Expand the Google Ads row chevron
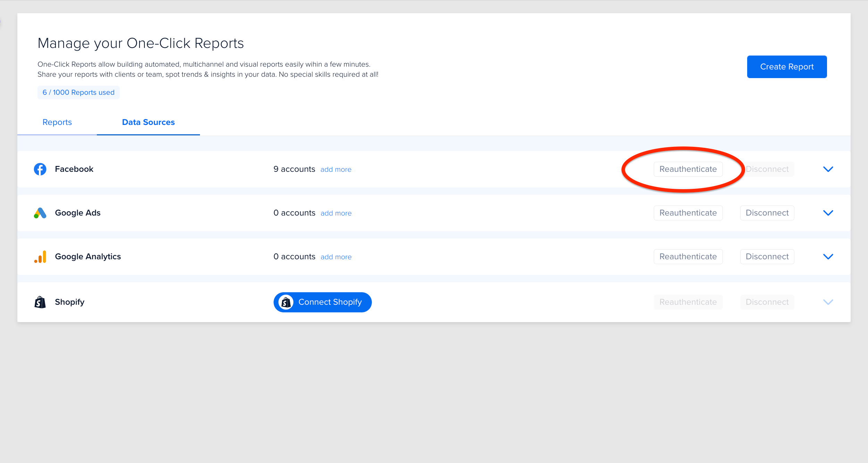The width and height of the screenshot is (868, 463). point(828,213)
